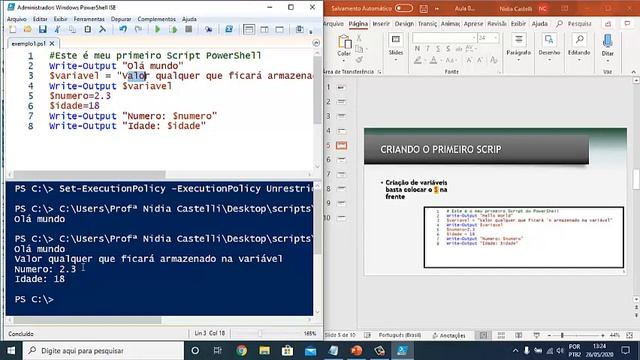Open Revisão tab in PowerPoint ribbon
The image size is (640, 360).
[497, 24]
